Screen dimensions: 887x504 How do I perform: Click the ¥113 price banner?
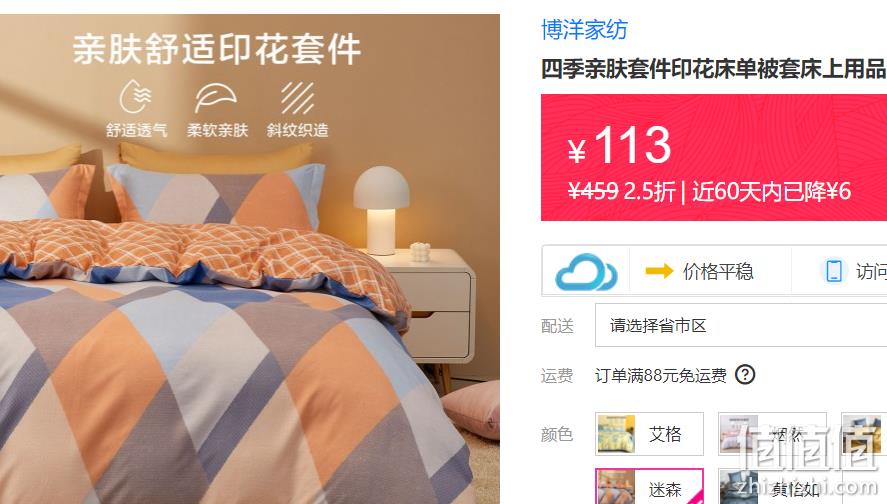(714, 157)
